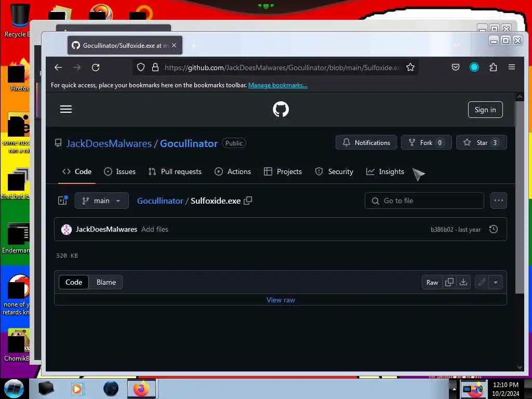Copy raw file contents icon
The width and height of the screenshot is (532, 399).
(449, 282)
